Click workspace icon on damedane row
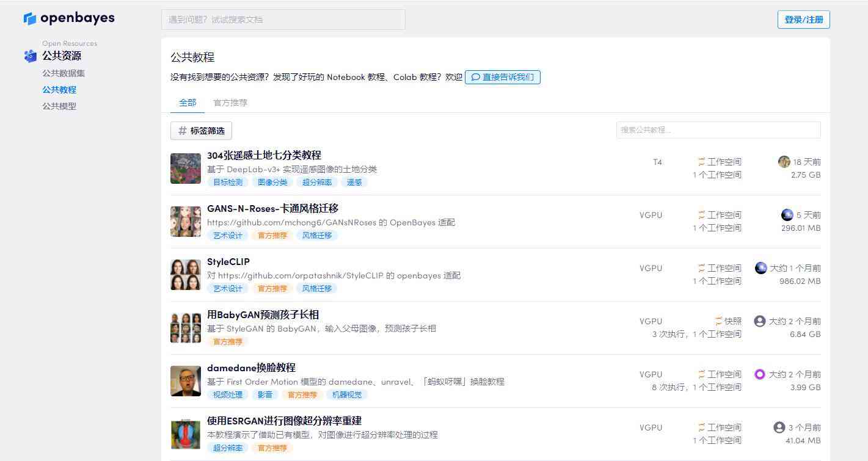868x461 pixels. (701, 374)
